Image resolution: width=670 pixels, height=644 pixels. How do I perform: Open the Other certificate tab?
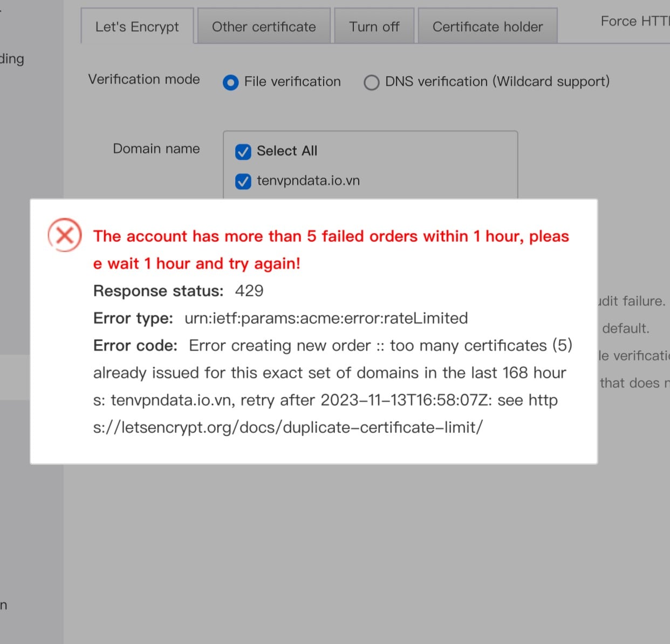(264, 26)
